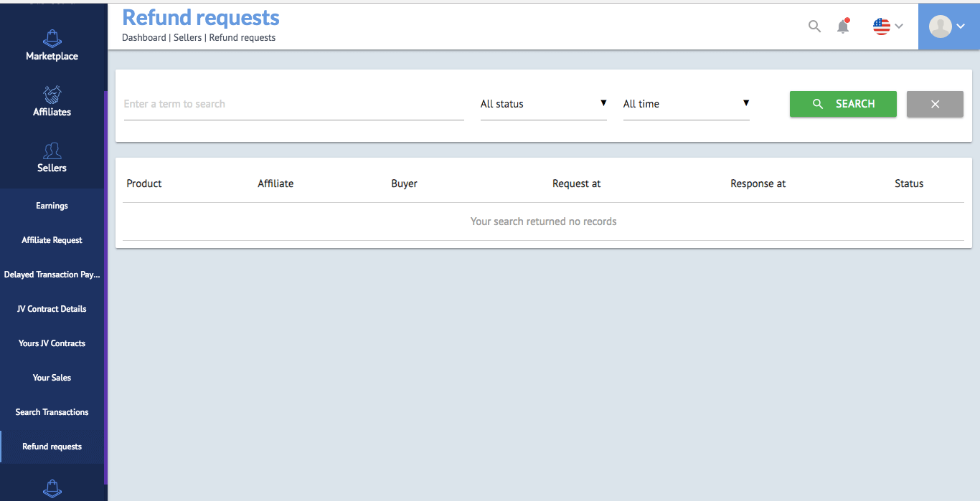Click the Response at column header
The height and width of the screenshot is (501, 980).
(758, 183)
